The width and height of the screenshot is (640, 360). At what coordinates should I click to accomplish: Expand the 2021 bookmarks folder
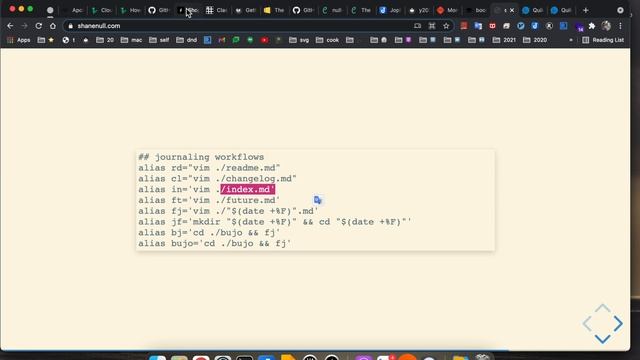(504, 40)
